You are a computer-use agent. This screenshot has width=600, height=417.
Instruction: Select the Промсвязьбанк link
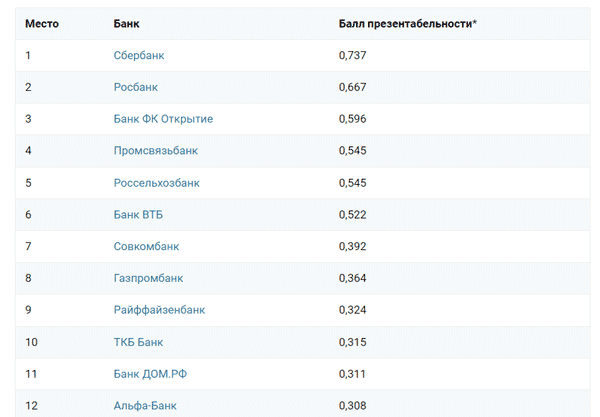(156, 151)
